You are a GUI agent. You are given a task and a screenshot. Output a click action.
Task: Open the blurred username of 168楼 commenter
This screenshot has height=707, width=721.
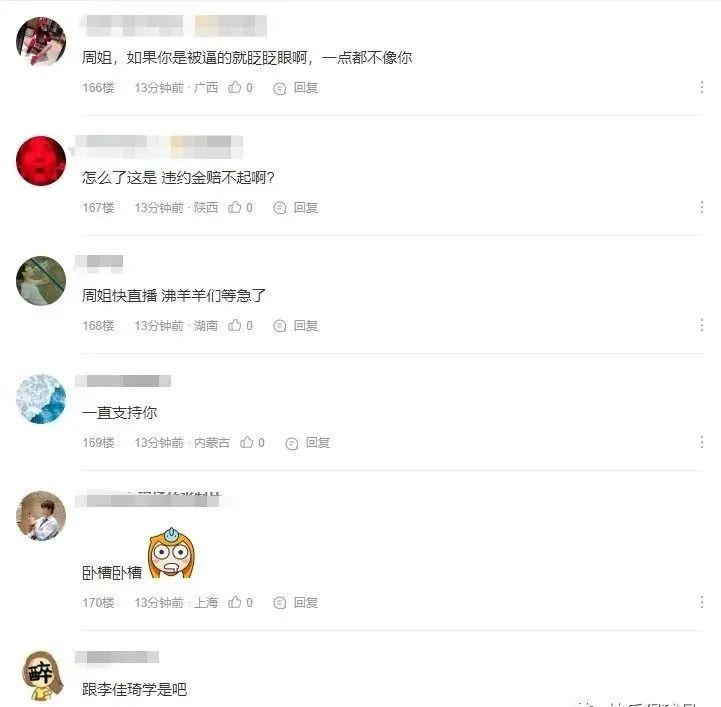(99, 262)
